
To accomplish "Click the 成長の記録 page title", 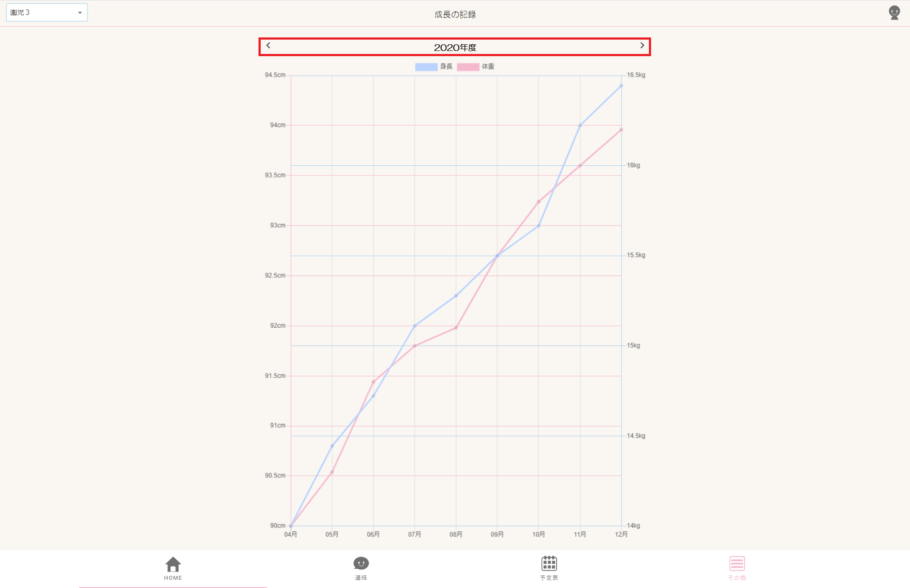I will (x=455, y=14).
